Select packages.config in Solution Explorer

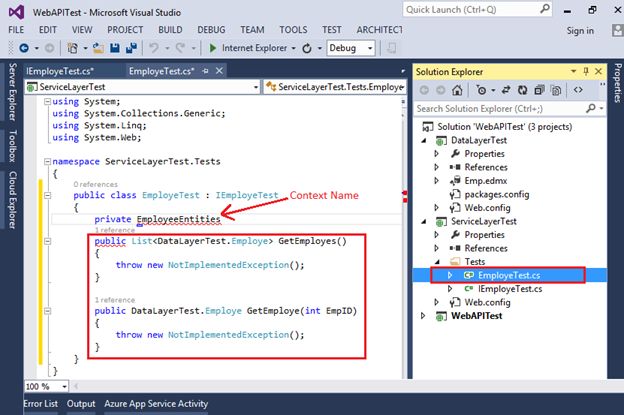[497, 194]
